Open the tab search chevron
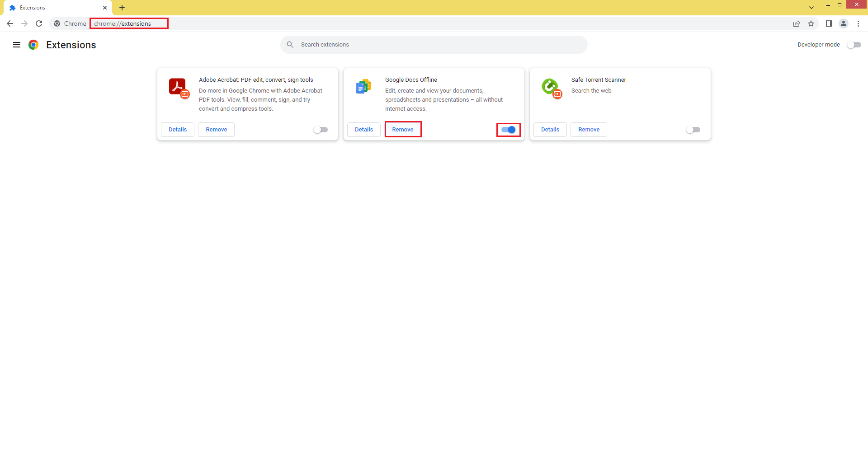 coord(811,8)
